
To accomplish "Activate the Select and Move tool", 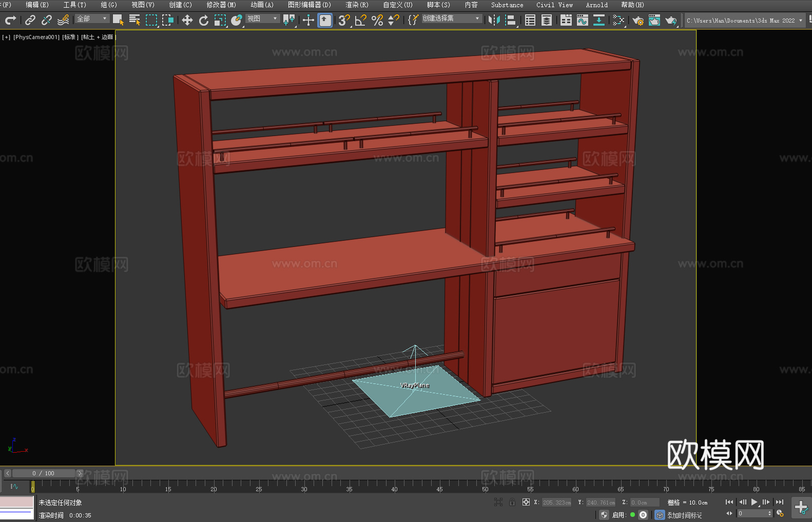I will tap(187, 20).
